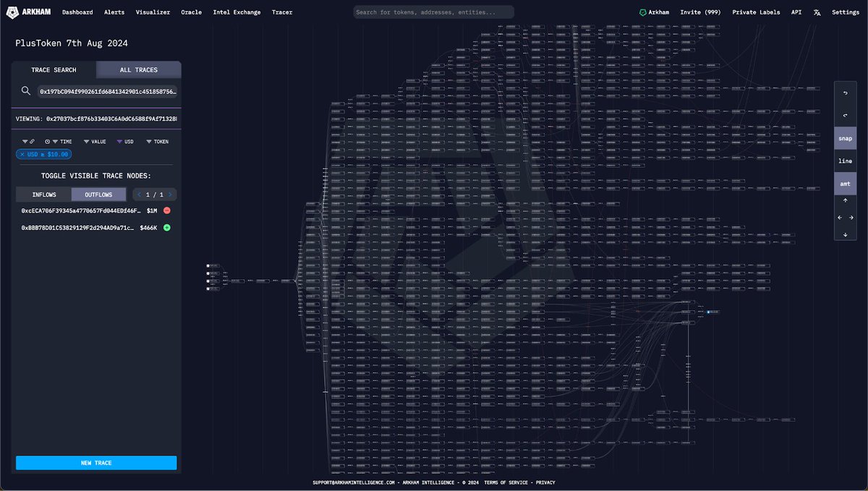Show node 0xBBB78D01 with green plus icon
The height and width of the screenshot is (491, 868).
167,228
